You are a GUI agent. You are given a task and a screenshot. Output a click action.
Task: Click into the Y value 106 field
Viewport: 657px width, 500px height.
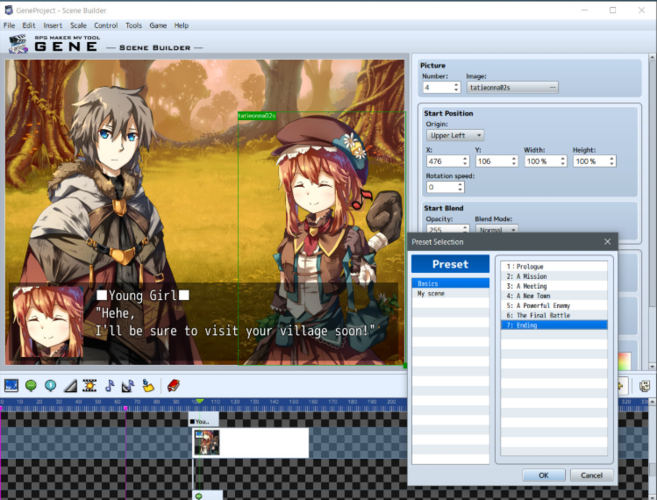coord(493,161)
